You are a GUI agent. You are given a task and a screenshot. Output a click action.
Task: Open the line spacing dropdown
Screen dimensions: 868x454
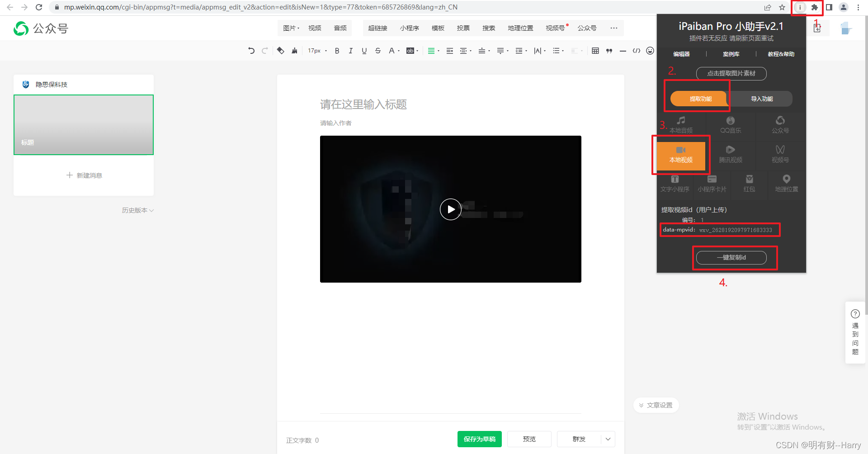[521, 51]
